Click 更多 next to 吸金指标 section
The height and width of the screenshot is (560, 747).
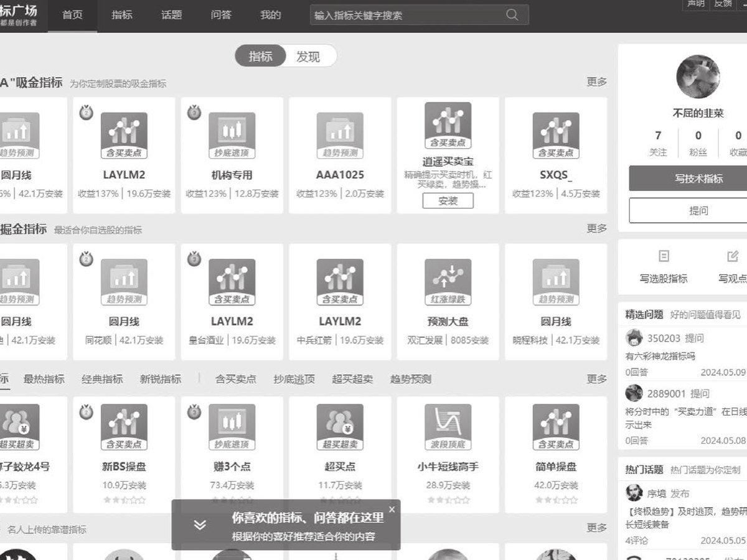click(x=596, y=82)
